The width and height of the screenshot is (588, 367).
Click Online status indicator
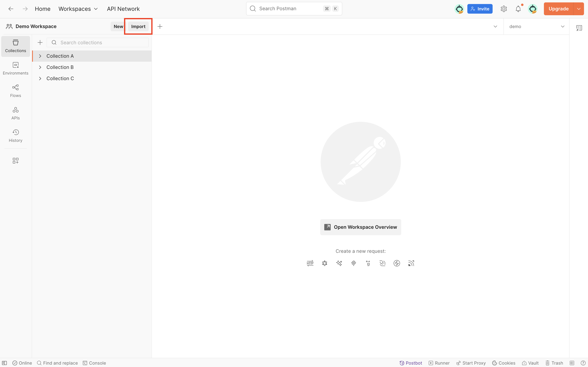tap(22, 363)
